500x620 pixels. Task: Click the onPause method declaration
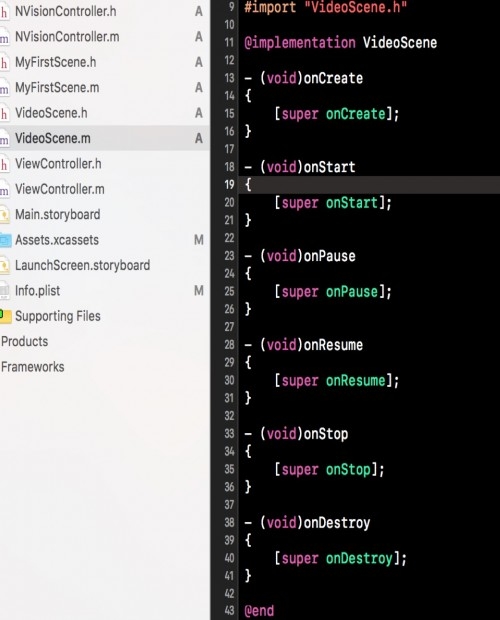pos(300,256)
